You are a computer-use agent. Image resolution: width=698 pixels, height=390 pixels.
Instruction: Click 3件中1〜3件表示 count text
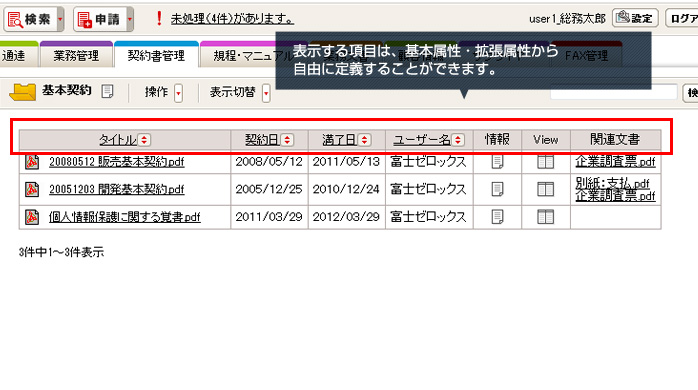61,252
